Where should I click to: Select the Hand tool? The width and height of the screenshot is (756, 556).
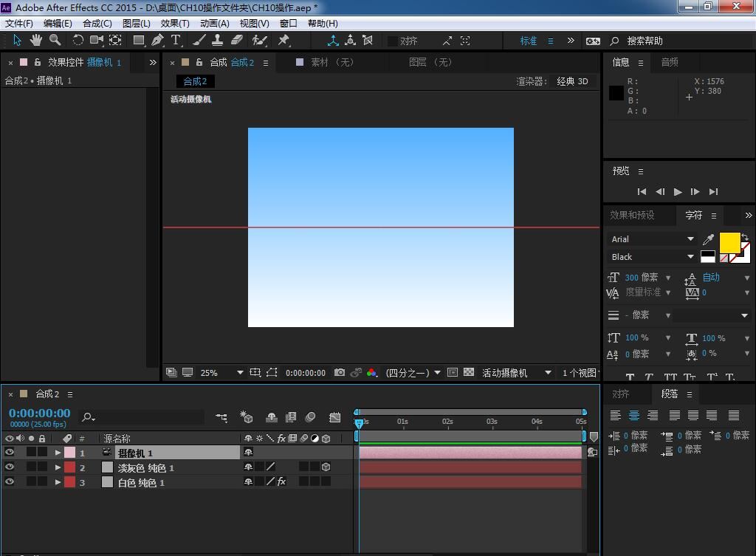click(x=35, y=41)
